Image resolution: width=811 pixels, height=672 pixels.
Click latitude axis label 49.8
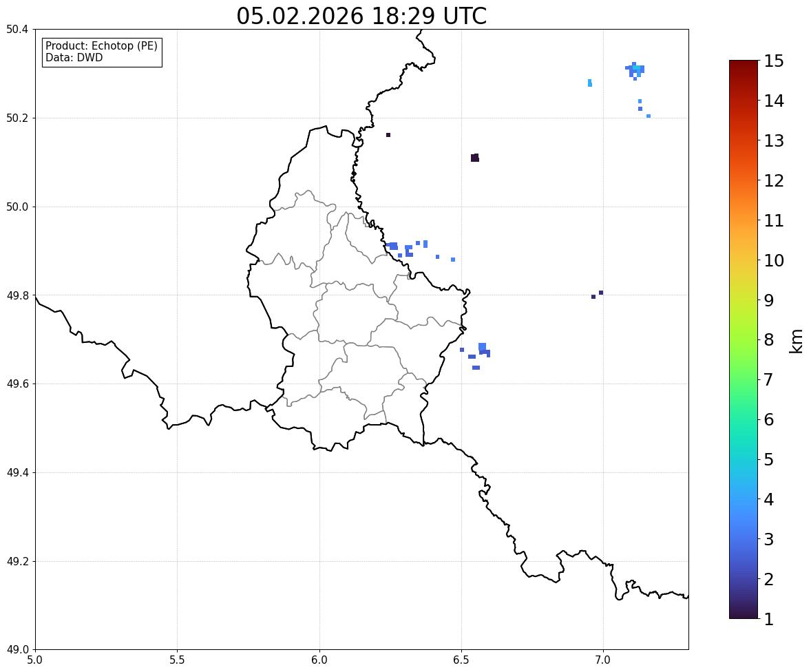click(17, 295)
